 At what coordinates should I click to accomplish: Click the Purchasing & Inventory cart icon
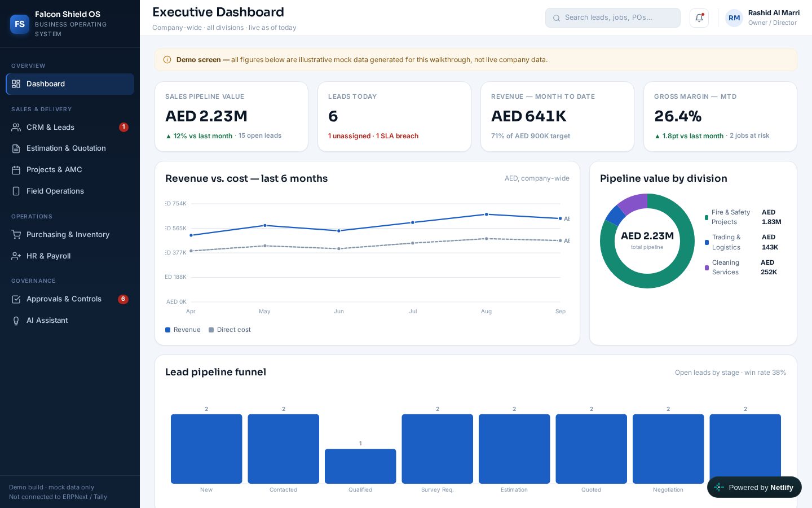[x=16, y=235]
